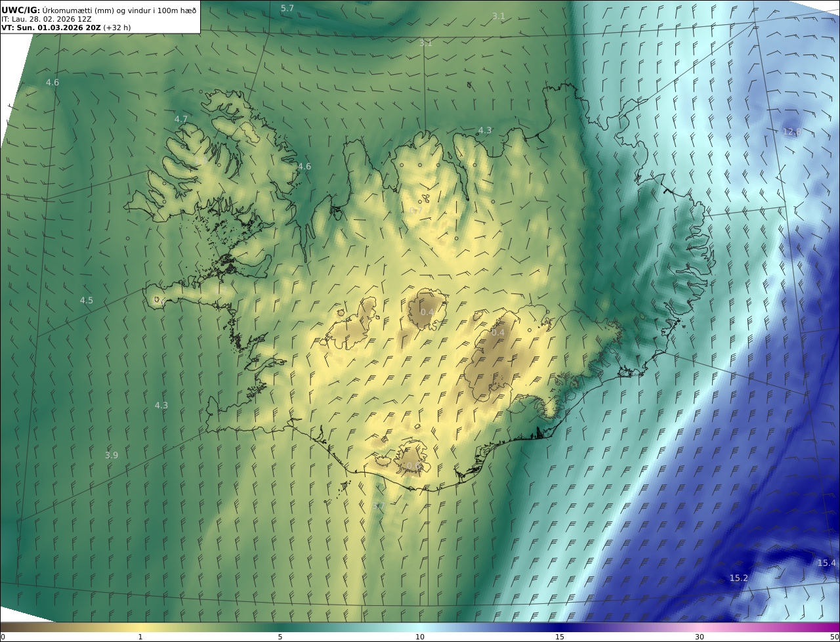Screen dimensions: 840x642
Task: Select the IT: Lau. 28. 02. 2026 12Z line
Action: [47, 19]
